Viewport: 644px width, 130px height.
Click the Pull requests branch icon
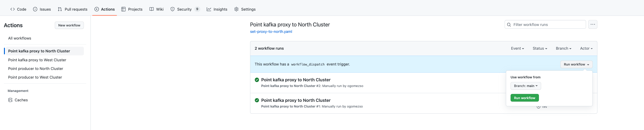pos(60,9)
